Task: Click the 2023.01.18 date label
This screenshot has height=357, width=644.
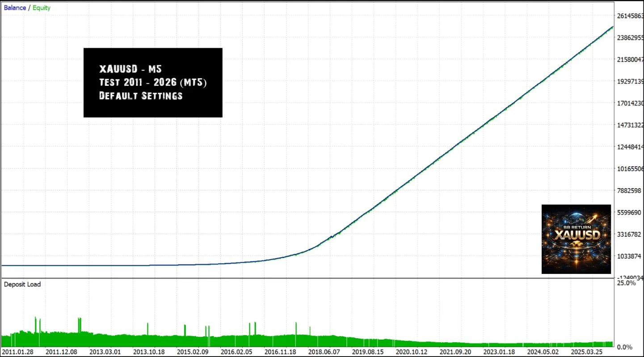Action: click(x=498, y=352)
